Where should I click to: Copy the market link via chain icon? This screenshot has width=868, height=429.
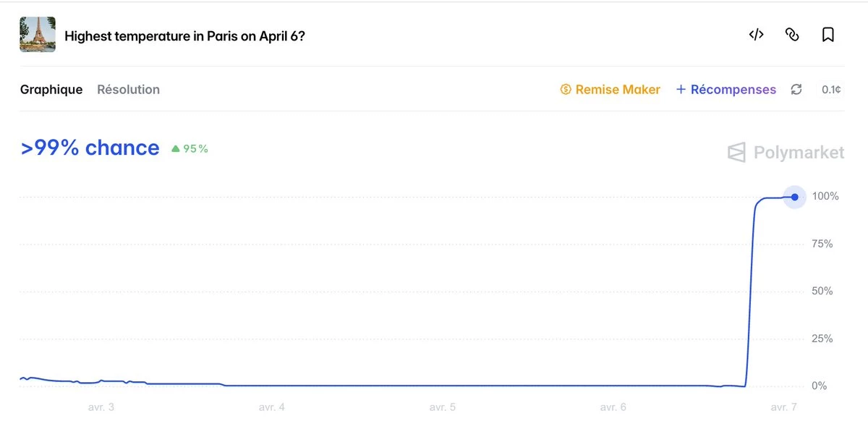pos(792,35)
